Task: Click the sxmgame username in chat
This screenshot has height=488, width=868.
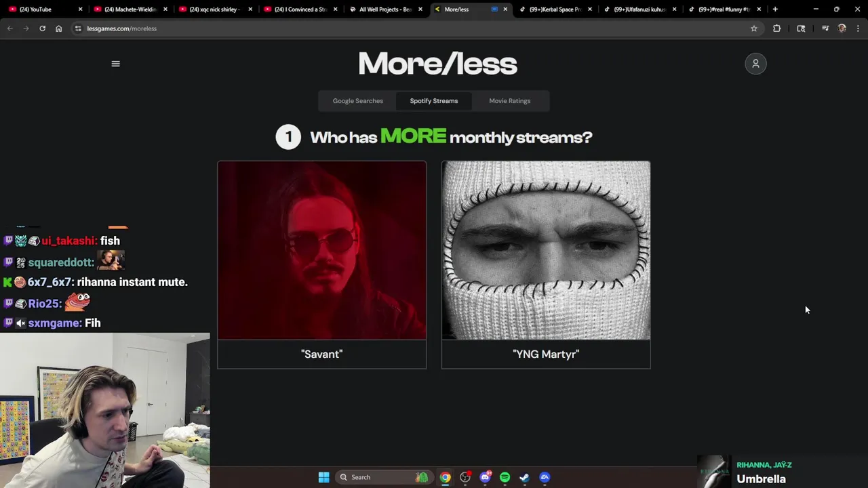Action: coord(55,323)
